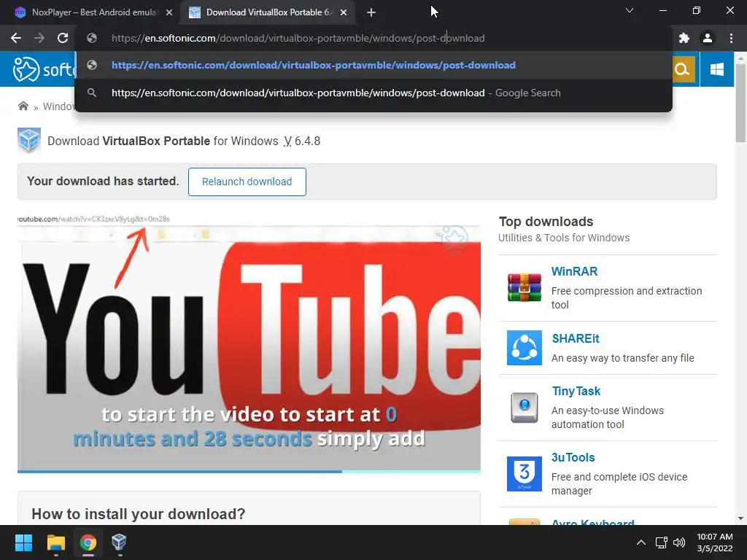Open File Explorer from the taskbar
Viewport: 747px width, 560px height.
(55, 542)
